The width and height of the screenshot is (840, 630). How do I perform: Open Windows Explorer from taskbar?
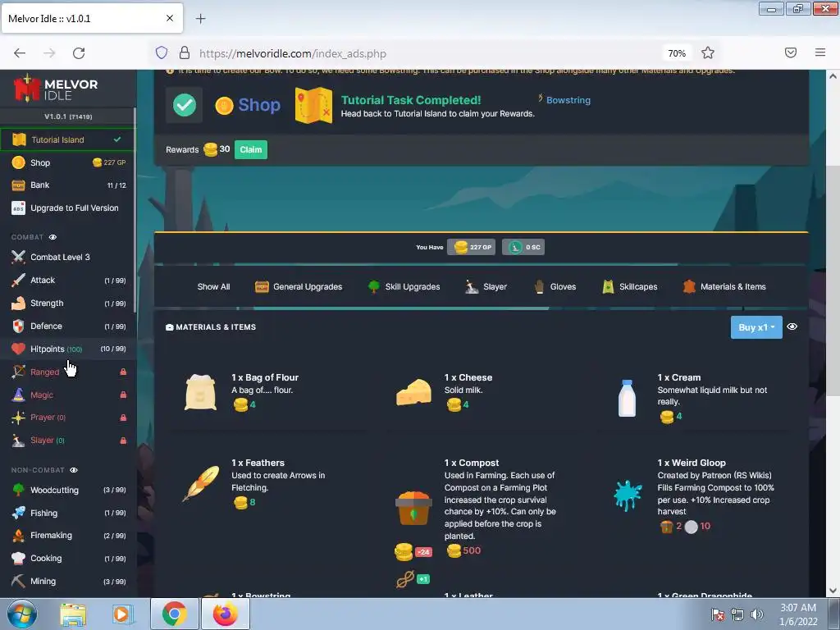[x=73, y=614]
